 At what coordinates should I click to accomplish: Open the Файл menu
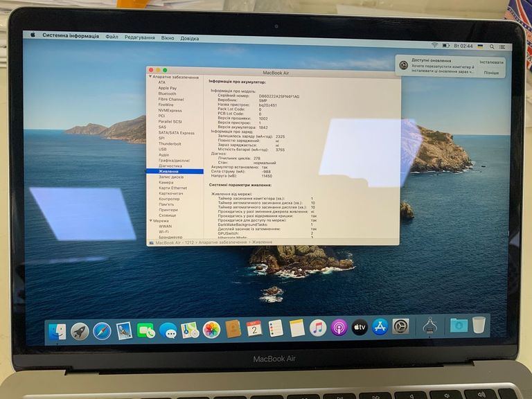coord(112,37)
